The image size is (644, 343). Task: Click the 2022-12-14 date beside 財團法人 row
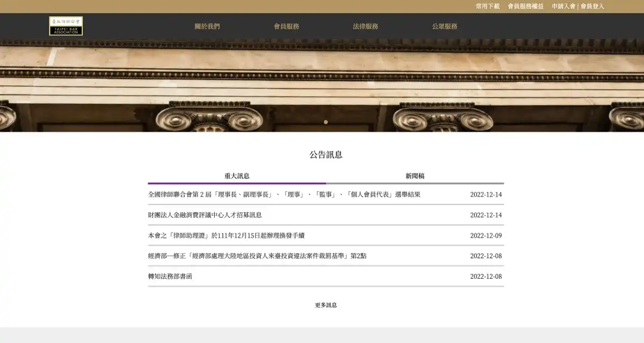pos(486,215)
